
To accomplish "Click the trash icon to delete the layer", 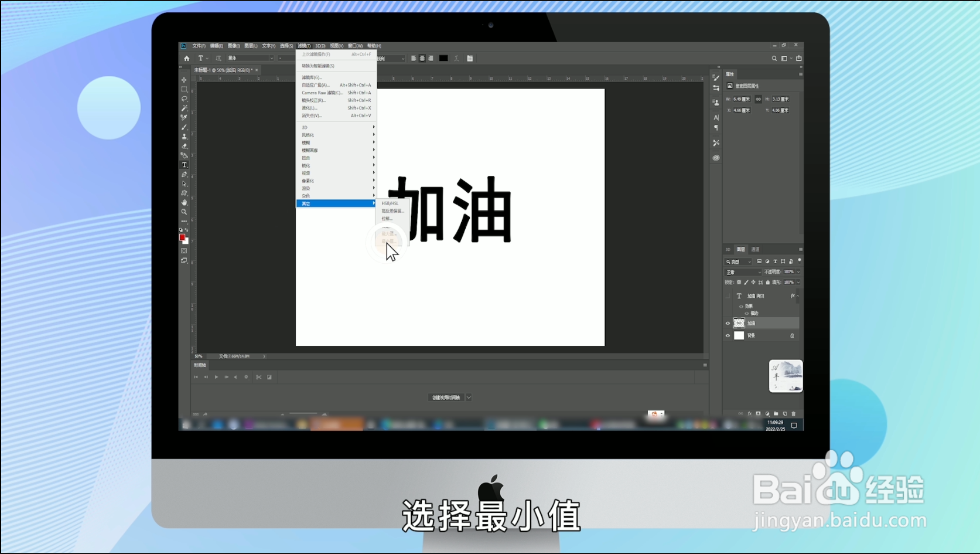I will (794, 413).
